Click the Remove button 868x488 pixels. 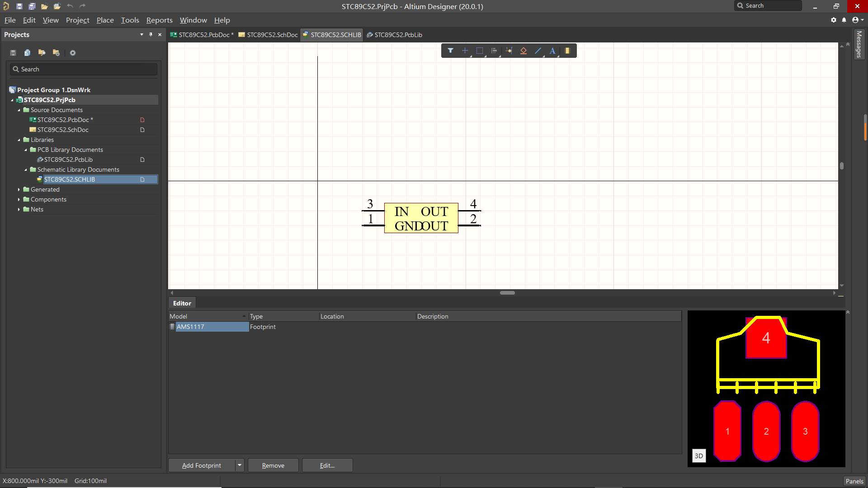pyautogui.click(x=273, y=465)
